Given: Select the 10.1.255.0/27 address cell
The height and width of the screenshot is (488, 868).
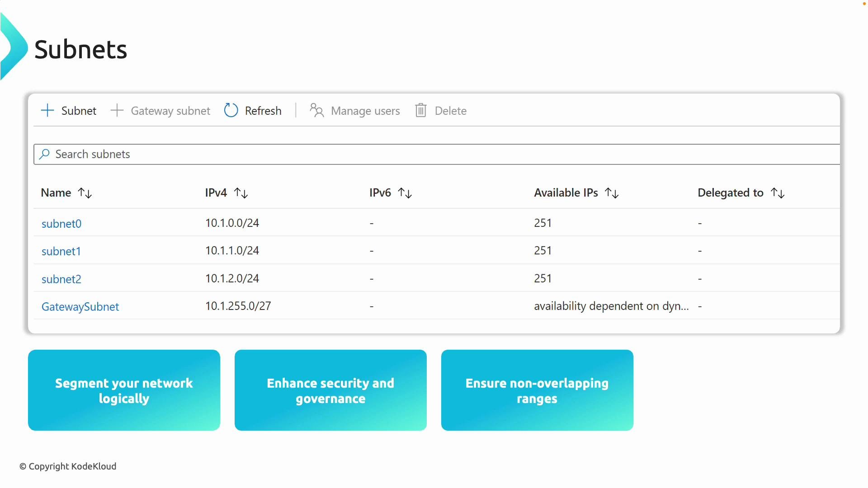Looking at the screenshot, I should pyautogui.click(x=238, y=306).
